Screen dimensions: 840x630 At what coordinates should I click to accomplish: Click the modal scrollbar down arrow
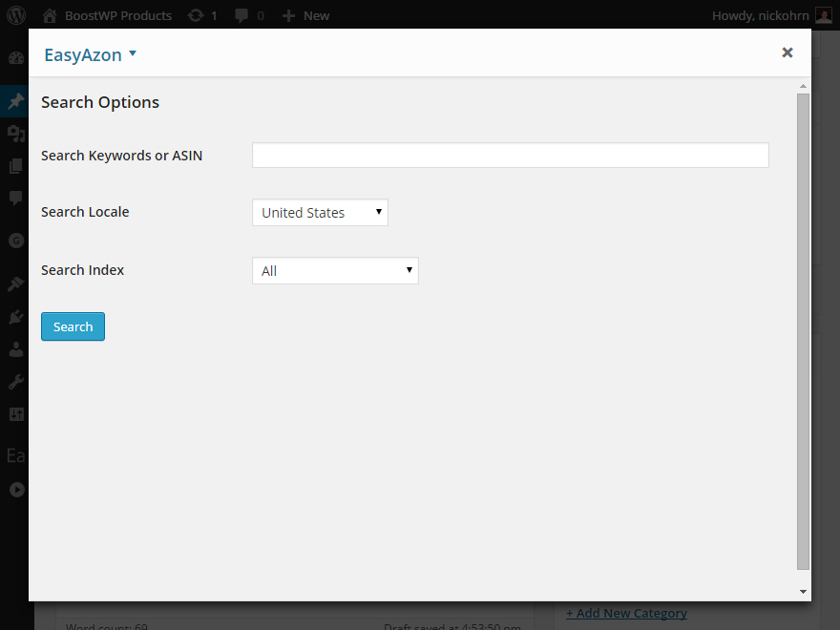803,592
